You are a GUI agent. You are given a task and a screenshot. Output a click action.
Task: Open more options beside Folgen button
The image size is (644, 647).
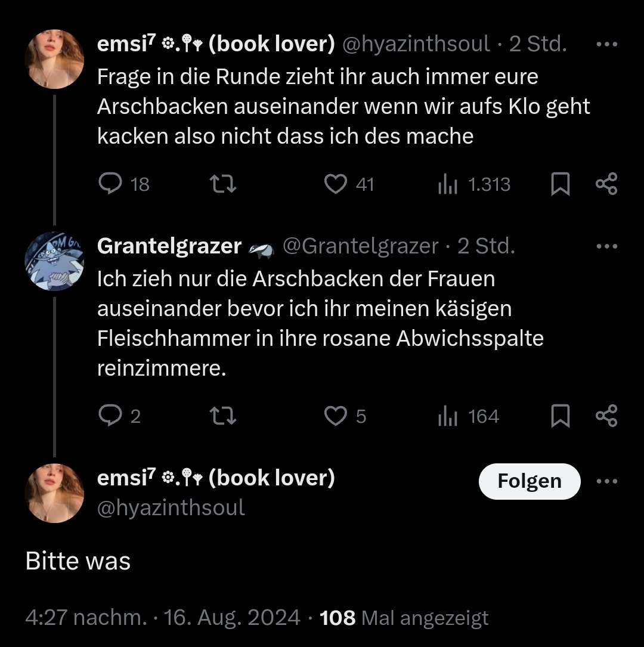pos(606,482)
